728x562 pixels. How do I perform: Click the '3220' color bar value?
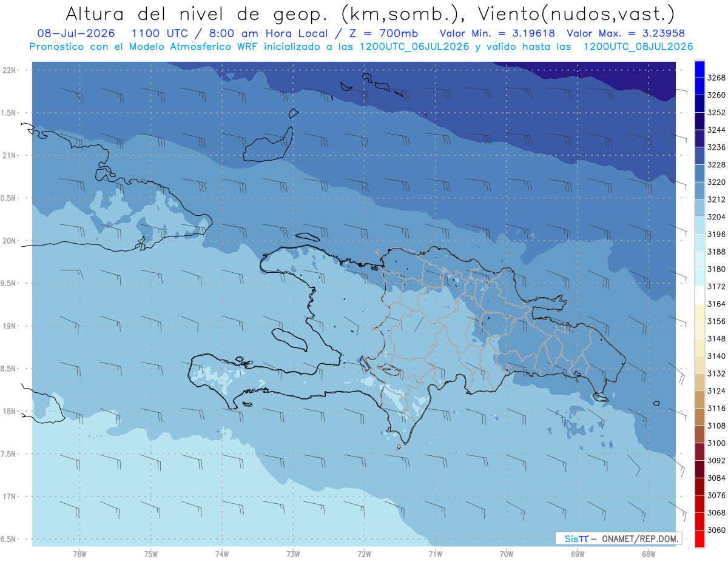[716, 182]
